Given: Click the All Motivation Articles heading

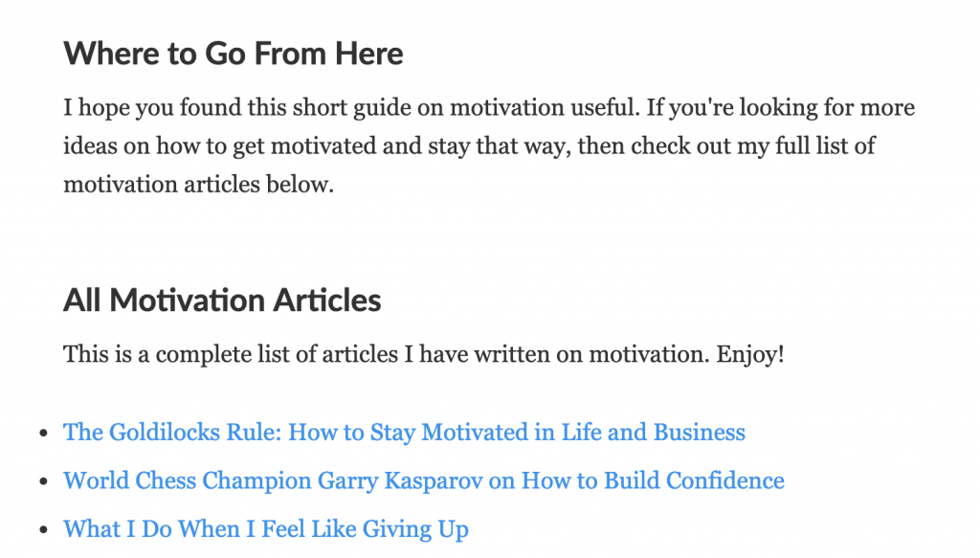Looking at the screenshot, I should pyautogui.click(x=222, y=301).
